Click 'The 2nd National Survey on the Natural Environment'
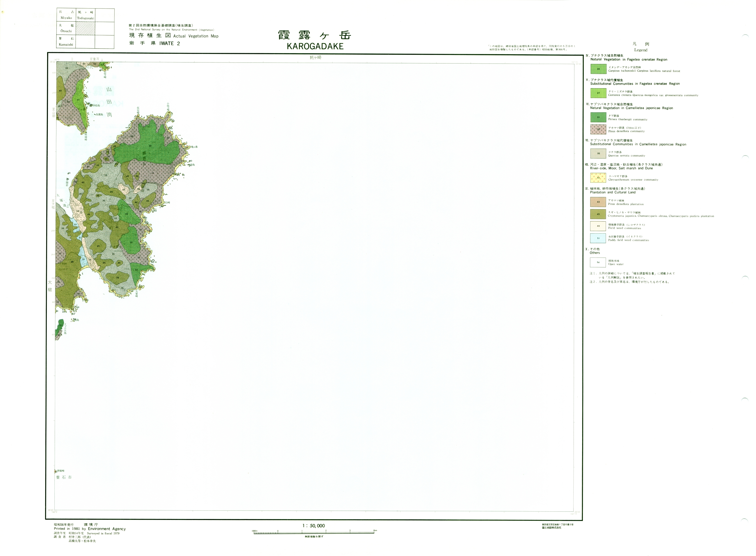 (x=171, y=30)
